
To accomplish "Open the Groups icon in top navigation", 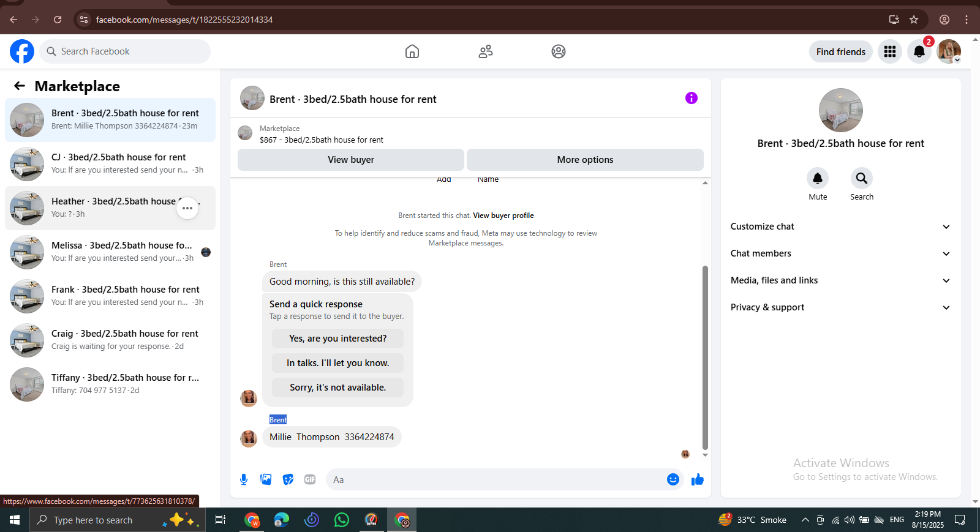I will coord(559,51).
